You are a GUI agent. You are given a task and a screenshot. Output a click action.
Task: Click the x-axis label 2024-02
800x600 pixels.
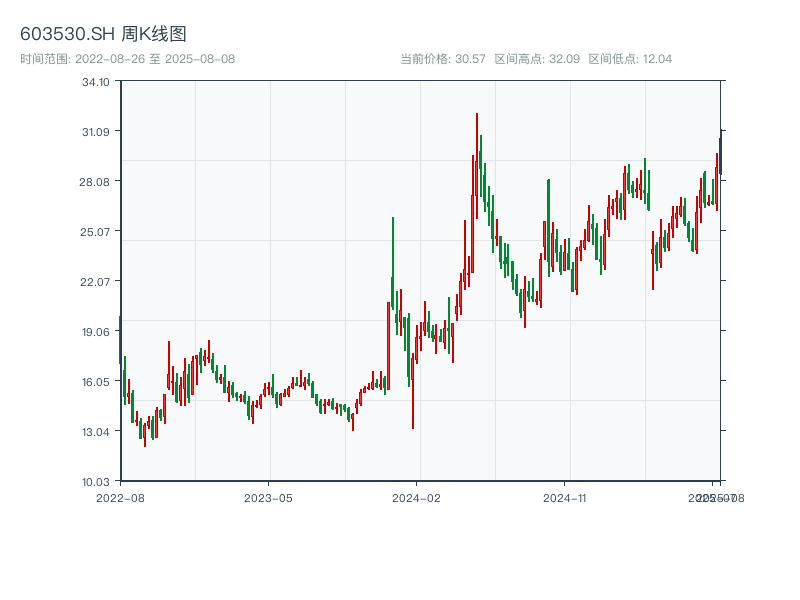416,498
